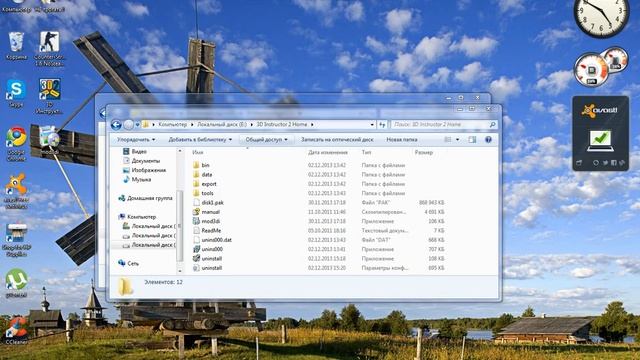Launch Counter-Strike 1.6 desktop shortcut

point(49,48)
